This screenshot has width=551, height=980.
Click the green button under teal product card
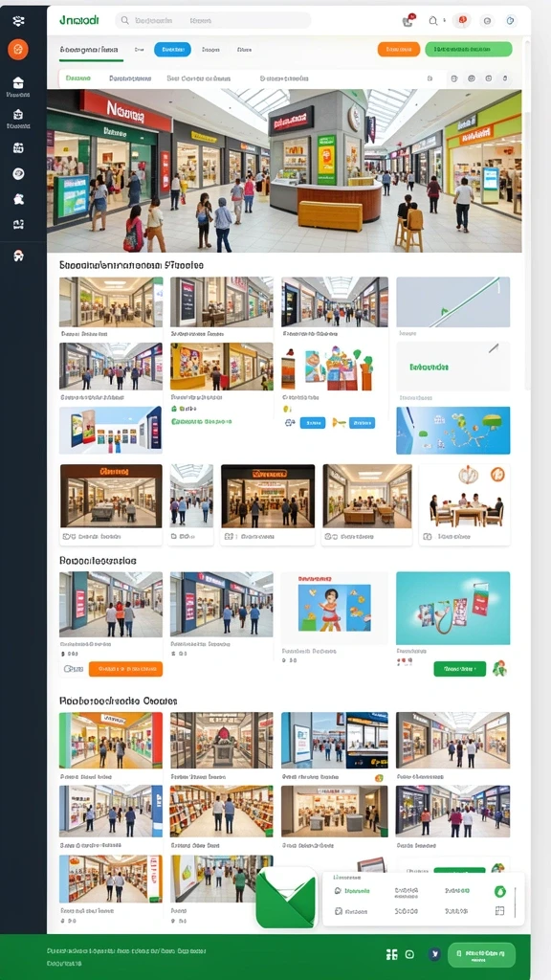click(459, 669)
